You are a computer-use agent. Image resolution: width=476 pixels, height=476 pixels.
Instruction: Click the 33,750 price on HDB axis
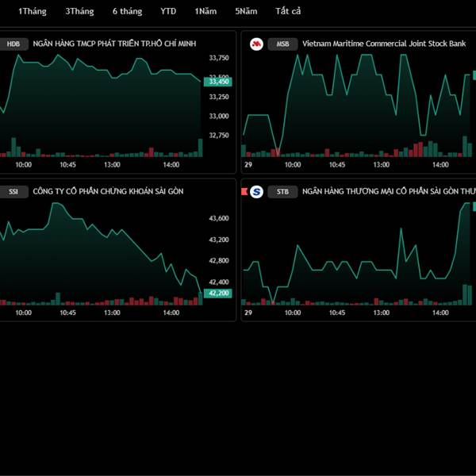coord(219,58)
